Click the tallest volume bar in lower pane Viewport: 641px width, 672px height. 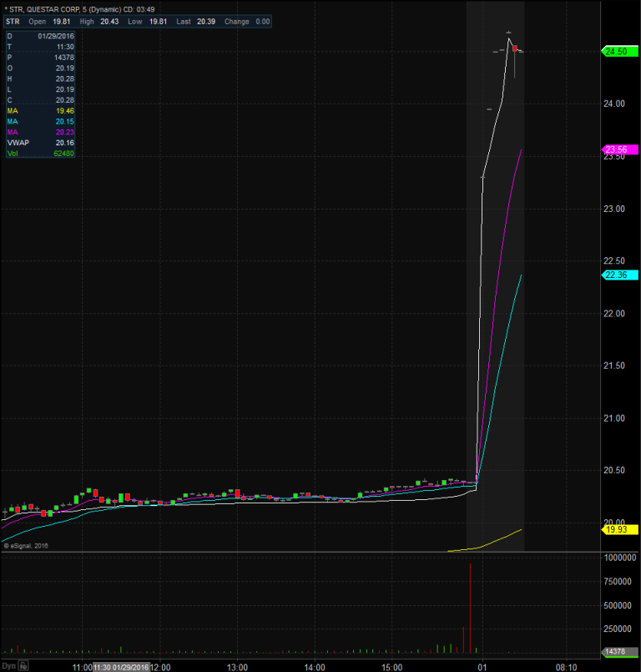(x=470, y=607)
